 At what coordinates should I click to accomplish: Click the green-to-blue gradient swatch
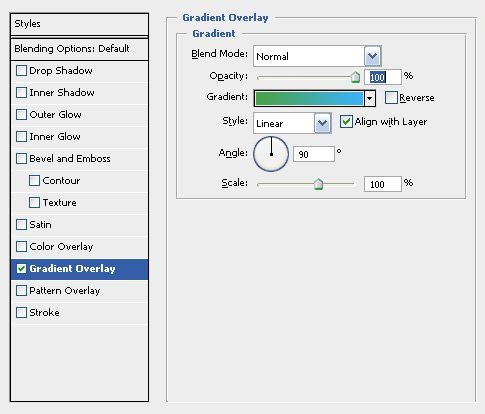pos(309,99)
